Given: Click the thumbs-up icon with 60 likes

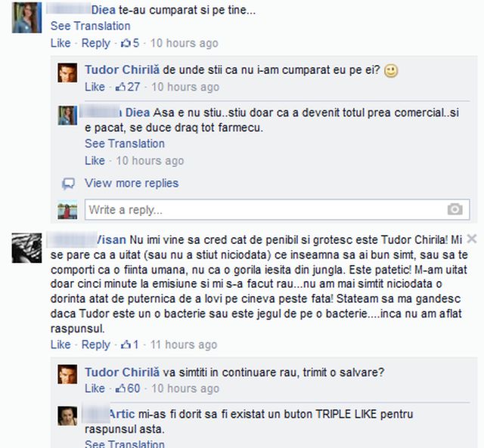Looking at the screenshot, I should (x=120, y=388).
